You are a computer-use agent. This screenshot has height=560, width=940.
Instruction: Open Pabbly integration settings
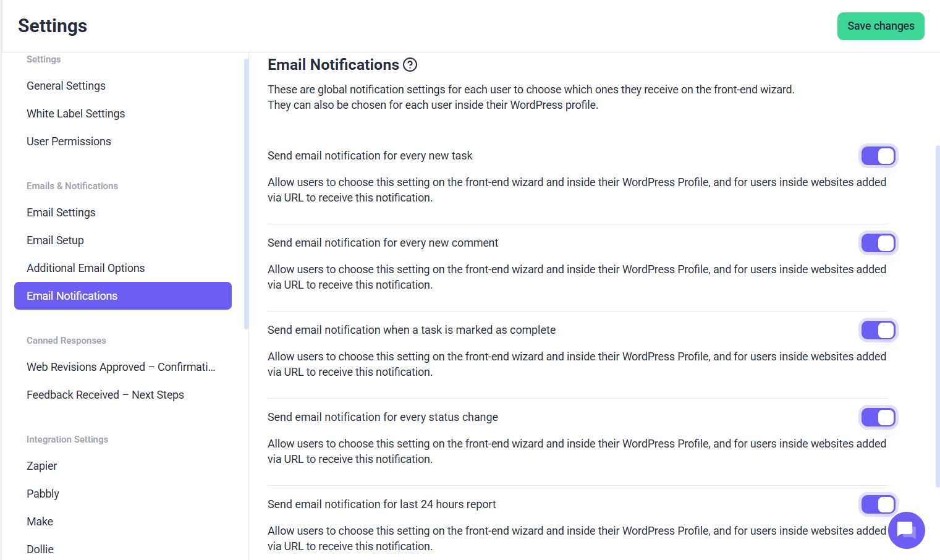coord(43,494)
